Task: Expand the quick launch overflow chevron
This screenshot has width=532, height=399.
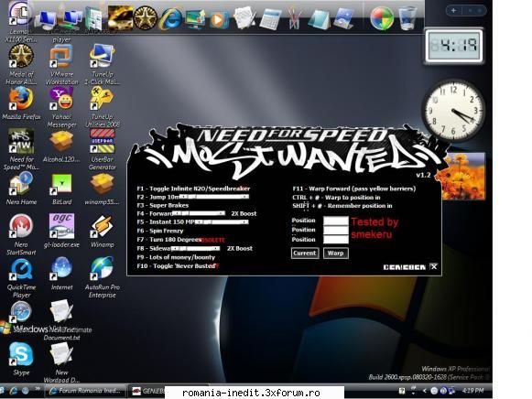Action: pyautogui.click(x=37, y=389)
